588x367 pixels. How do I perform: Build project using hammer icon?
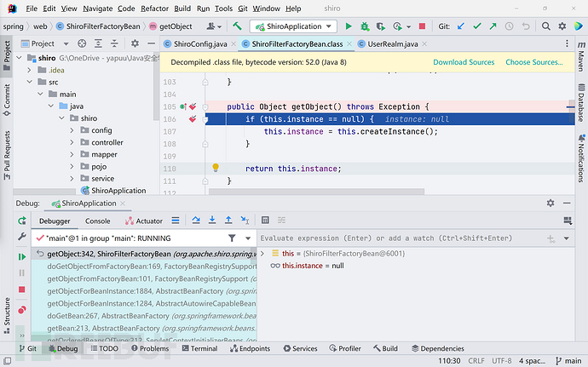(237, 26)
